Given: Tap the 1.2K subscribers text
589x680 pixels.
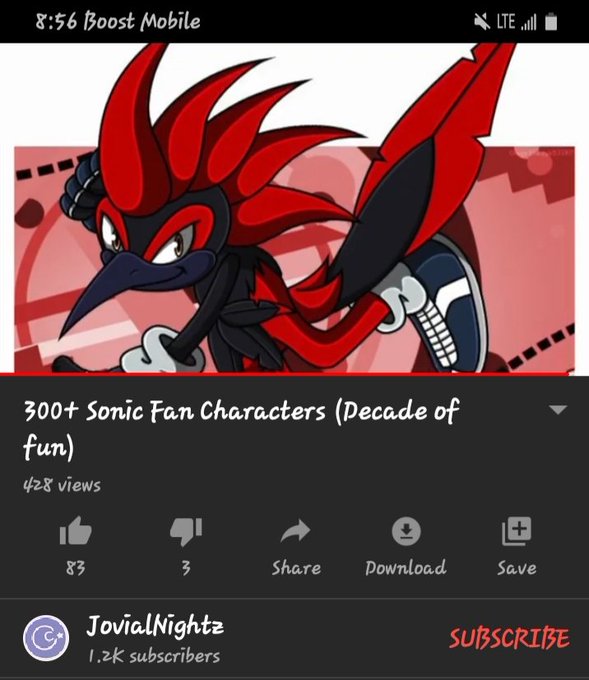Looking at the screenshot, I should [154, 656].
